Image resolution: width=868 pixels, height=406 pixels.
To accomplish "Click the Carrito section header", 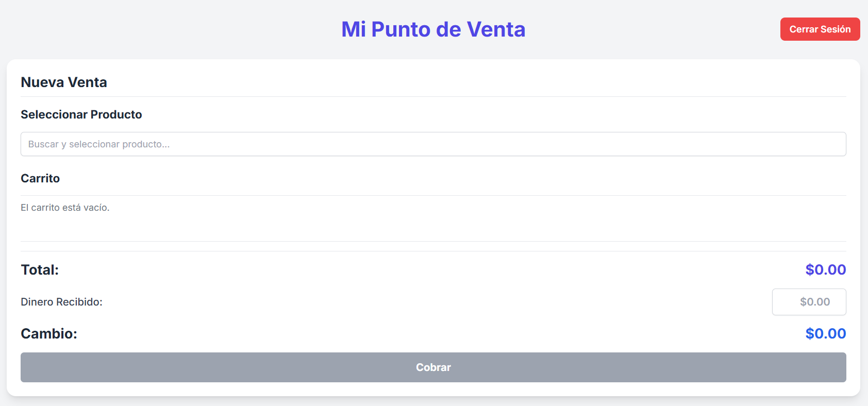I will tap(40, 178).
